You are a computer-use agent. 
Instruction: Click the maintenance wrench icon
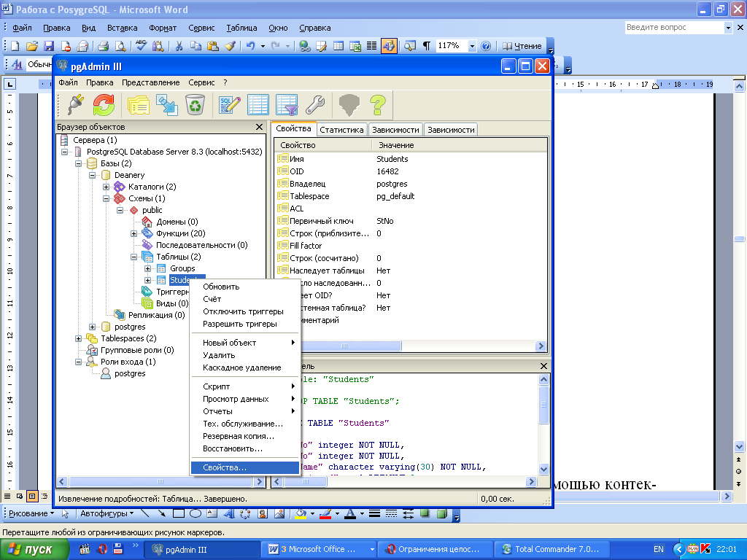click(315, 105)
